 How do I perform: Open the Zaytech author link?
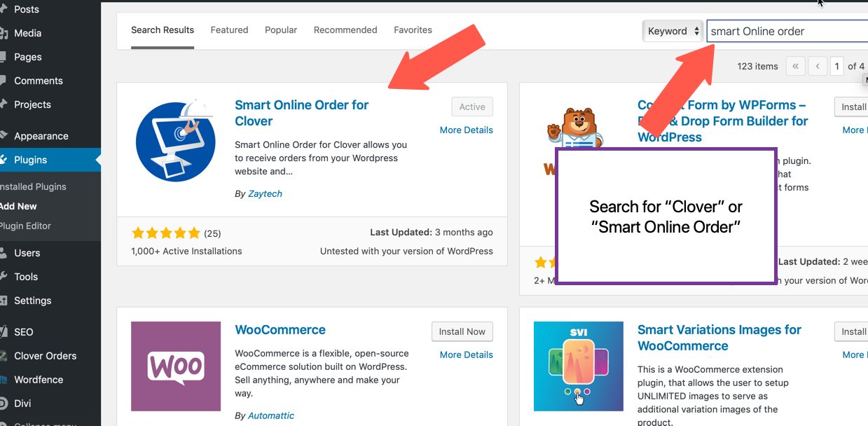point(265,193)
